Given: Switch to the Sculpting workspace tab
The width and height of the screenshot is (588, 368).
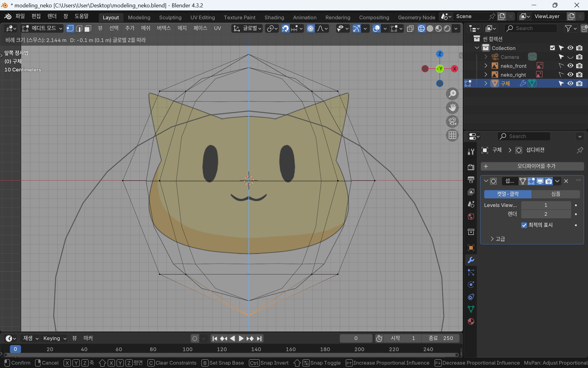Looking at the screenshot, I should (x=170, y=17).
